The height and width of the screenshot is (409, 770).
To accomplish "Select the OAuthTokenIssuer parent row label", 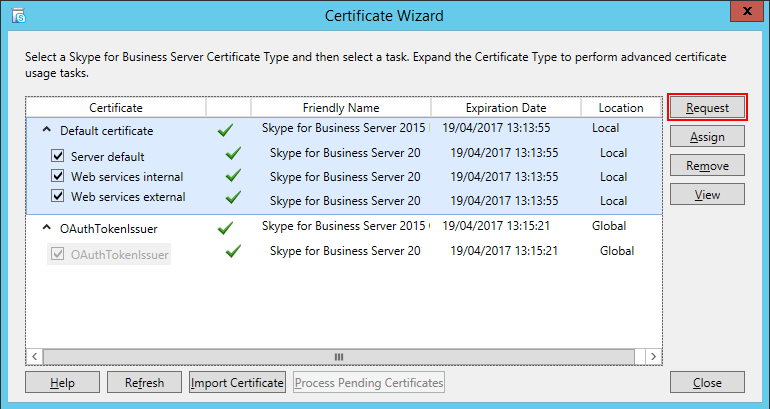I will pos(109,229).
